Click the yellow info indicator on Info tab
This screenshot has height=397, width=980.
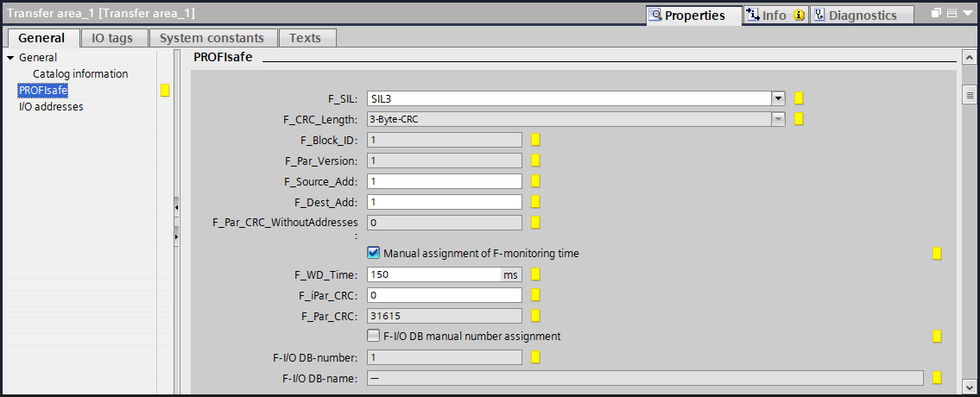pos(800,16)
